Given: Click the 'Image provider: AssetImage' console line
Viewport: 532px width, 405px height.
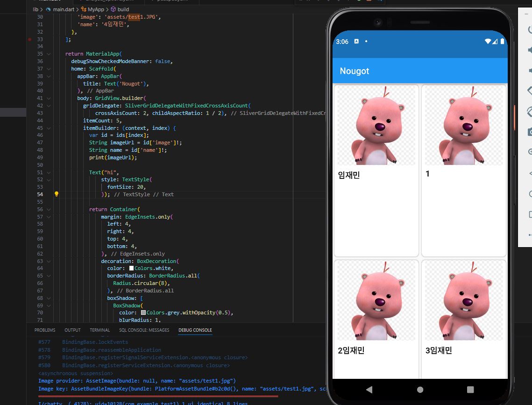Looking at the screenshot, I should [137, 381].
